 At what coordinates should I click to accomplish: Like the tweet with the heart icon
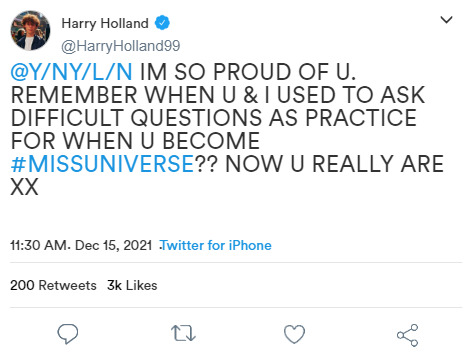294,334
